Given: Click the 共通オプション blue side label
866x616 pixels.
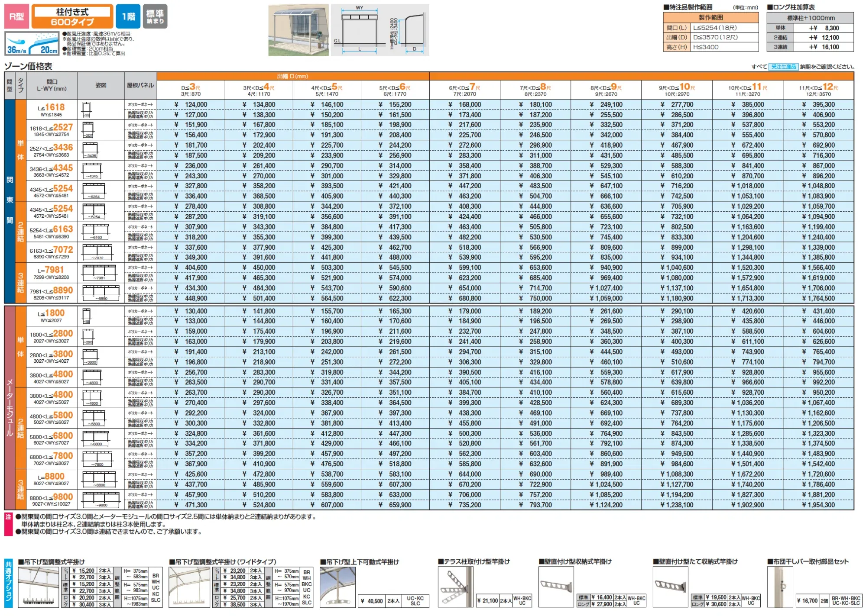Looking at the screenshot, I should (x=8, y=583).
